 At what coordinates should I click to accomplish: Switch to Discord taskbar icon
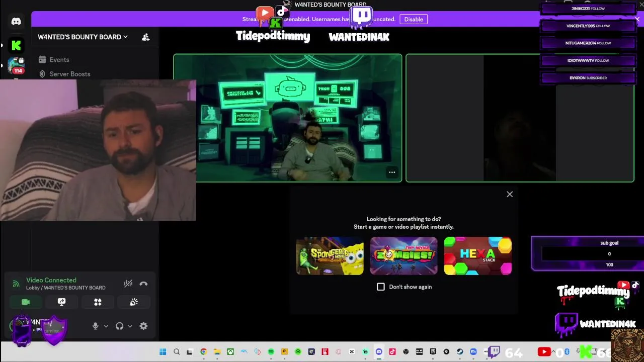tap(379, 352)
